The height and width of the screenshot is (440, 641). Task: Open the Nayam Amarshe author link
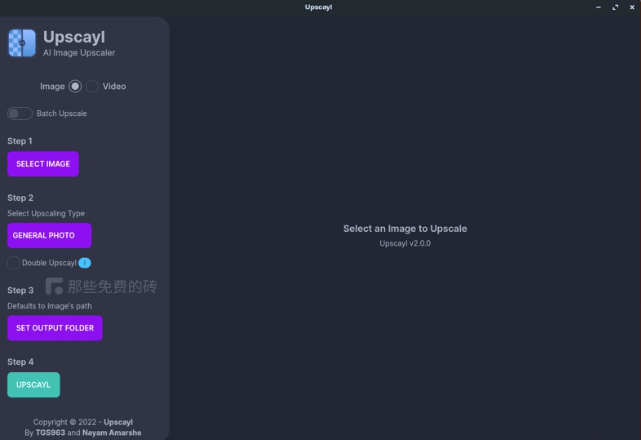tap(111, 433)
